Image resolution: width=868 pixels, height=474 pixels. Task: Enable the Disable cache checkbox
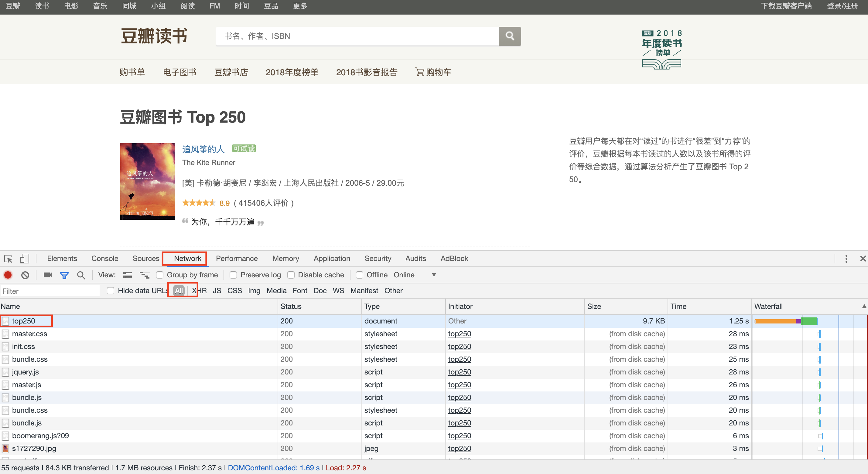tap(291, 275)
